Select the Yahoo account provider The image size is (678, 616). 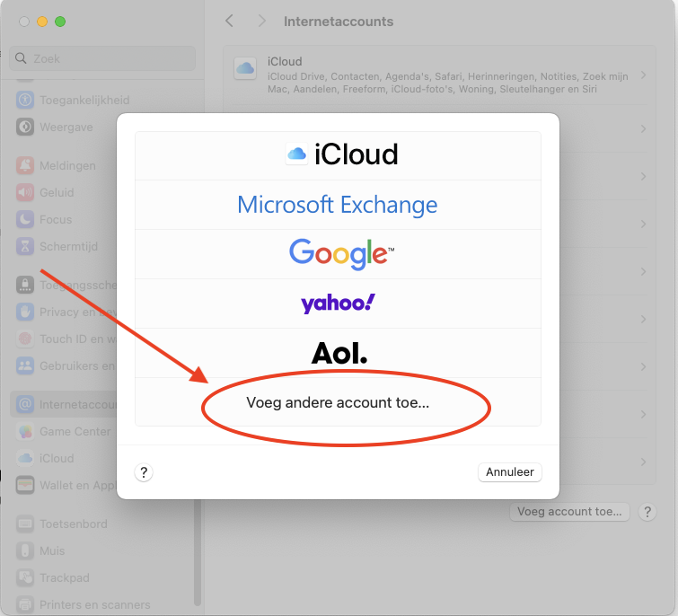click(338, 304)
